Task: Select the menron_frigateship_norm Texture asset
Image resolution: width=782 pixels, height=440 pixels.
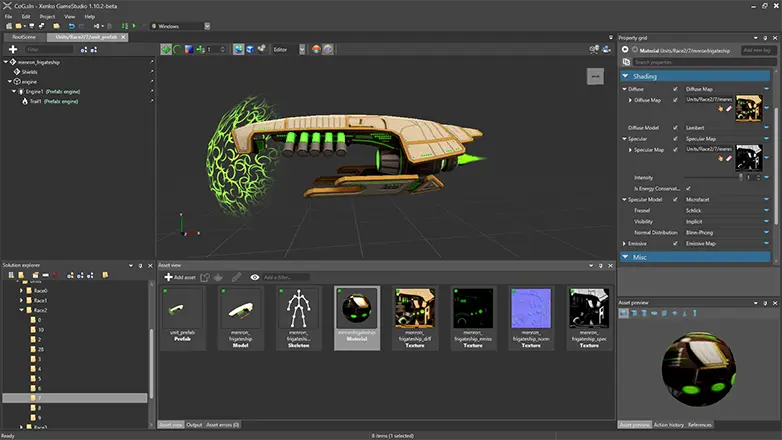Action: 531,318
